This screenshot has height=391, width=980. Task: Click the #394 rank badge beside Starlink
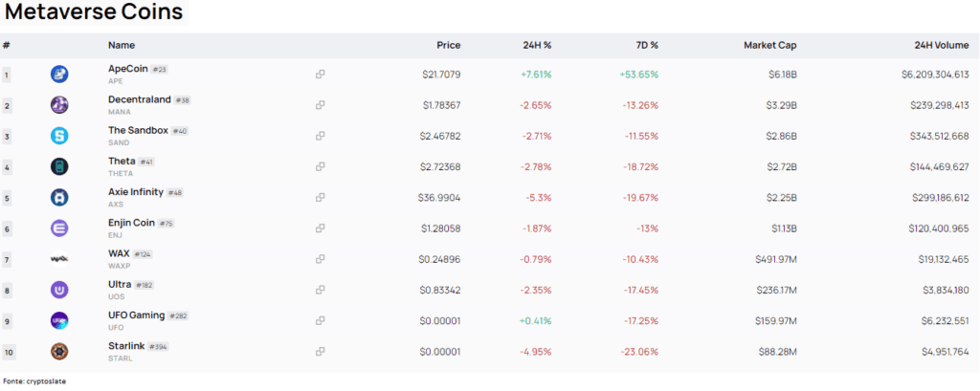(158, 346)
